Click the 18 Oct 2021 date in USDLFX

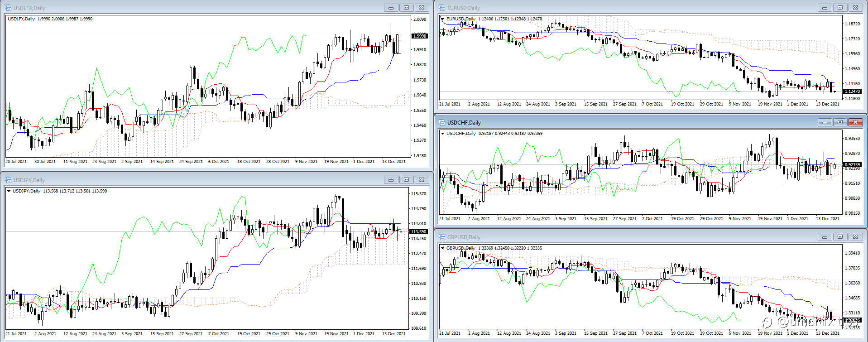point(249,161)
